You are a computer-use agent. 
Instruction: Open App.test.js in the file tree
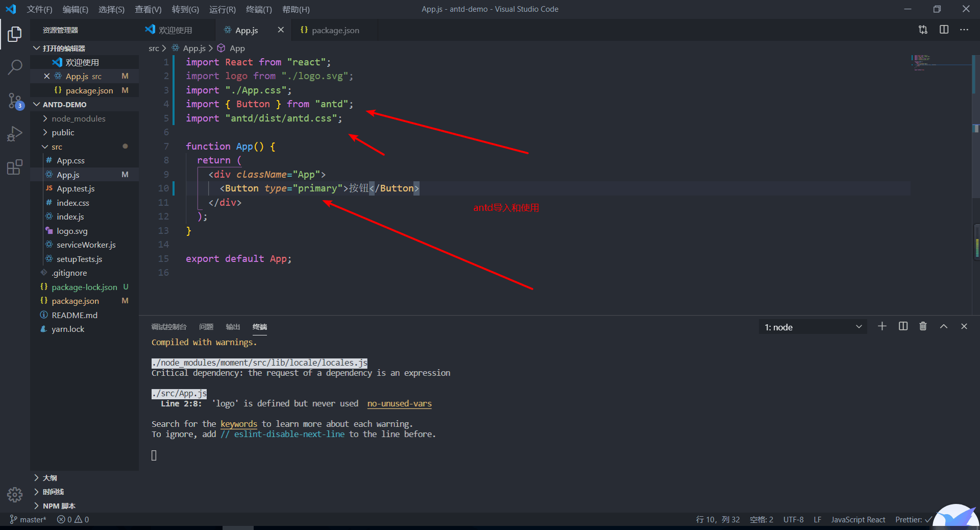click(84, 188)
